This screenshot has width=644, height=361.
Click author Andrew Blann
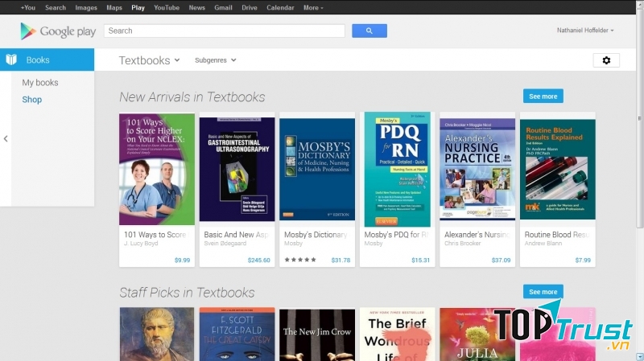(x=543, y=244)
